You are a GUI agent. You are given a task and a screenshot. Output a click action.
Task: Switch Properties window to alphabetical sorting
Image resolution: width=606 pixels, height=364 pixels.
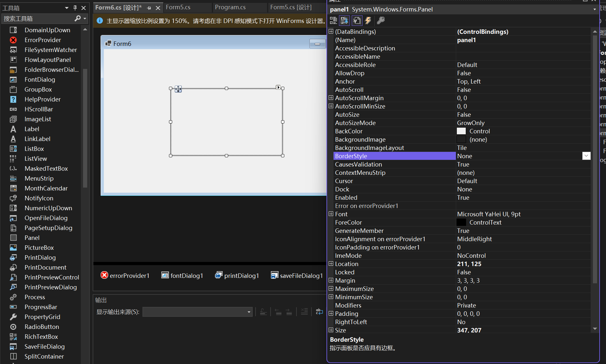(344, 20)
